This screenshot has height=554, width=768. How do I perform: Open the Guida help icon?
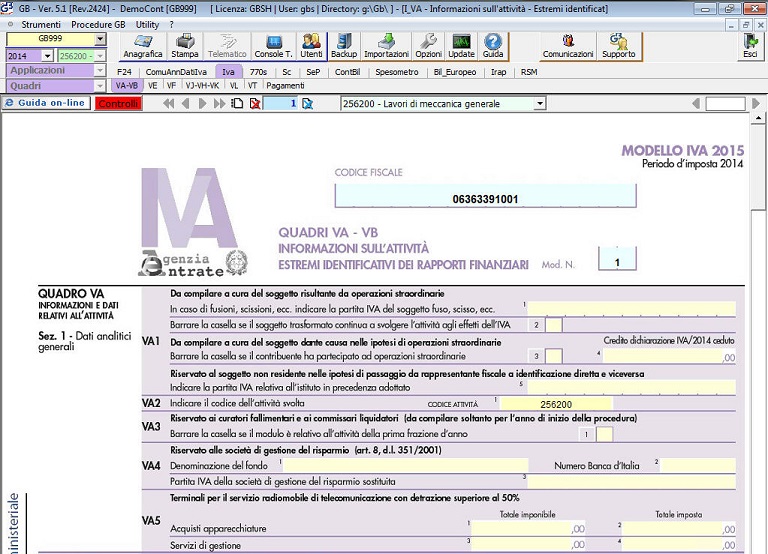click(x=493, y=47)
